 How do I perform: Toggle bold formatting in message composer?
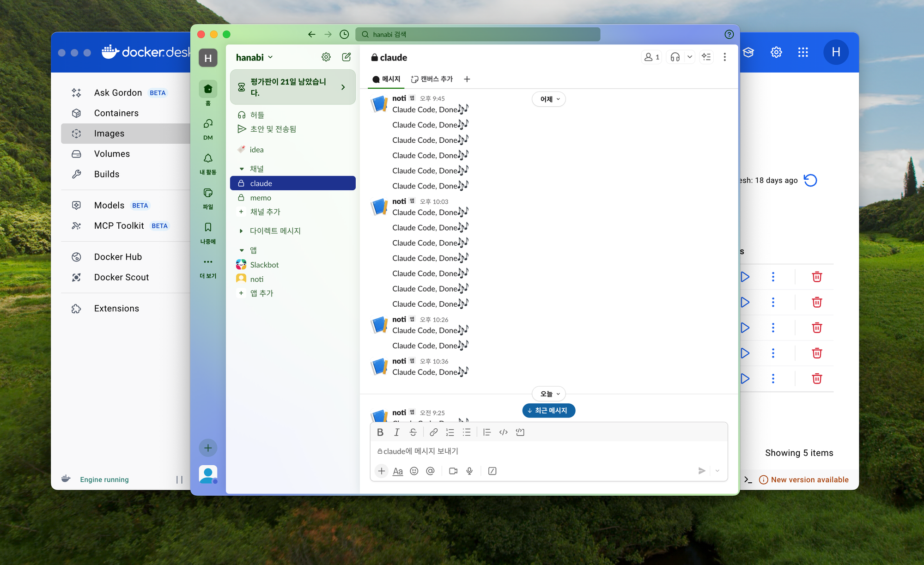click(x=380, y=432)
